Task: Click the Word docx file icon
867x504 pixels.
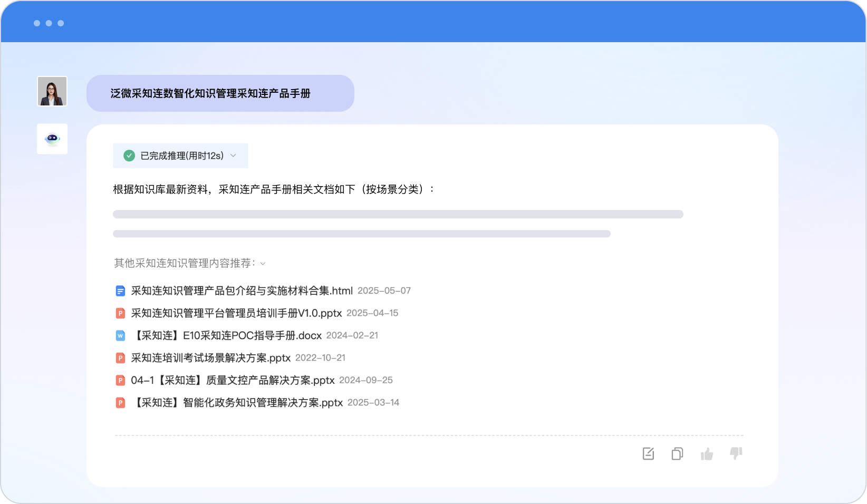Action: (120, 335)
